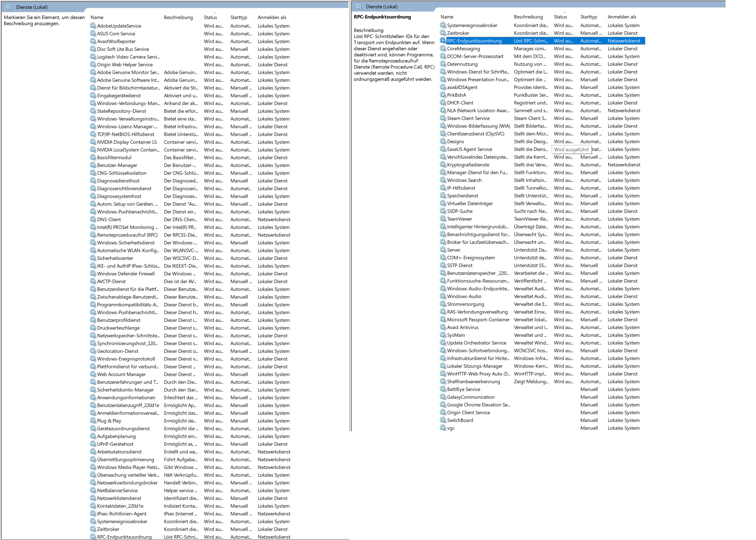Click the gear icon next to AdobeUpdateService
Image resolution: width=756 pixels, height=540 pixels.
(x=93, y=26)
